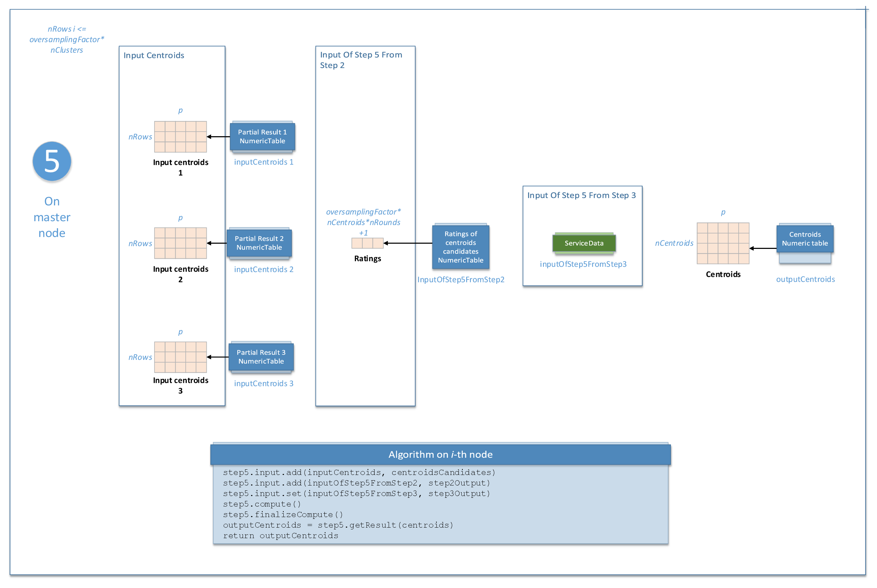Click the blue step 5 circle

coord(52,161)
